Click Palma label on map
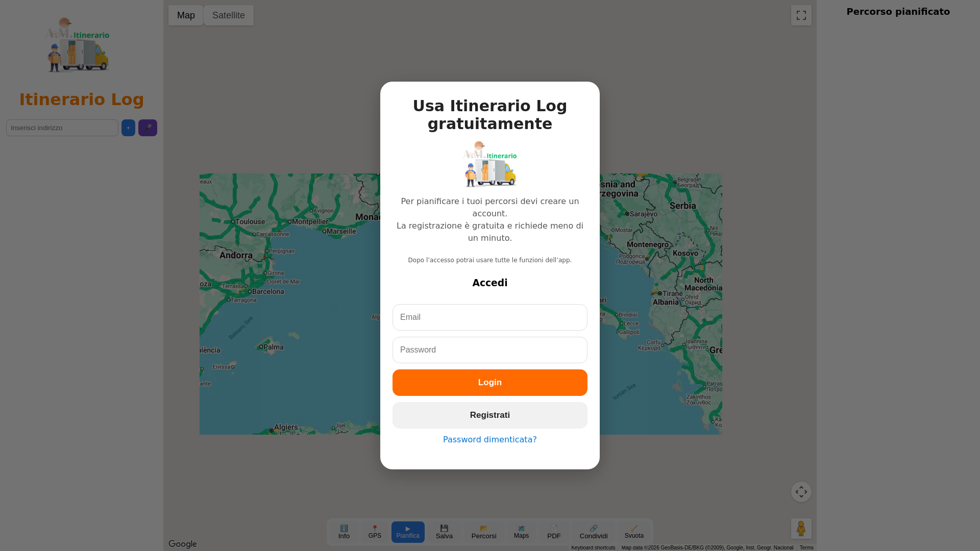The height and width of the screenshot is (551, 980). (x=274, y=347)
